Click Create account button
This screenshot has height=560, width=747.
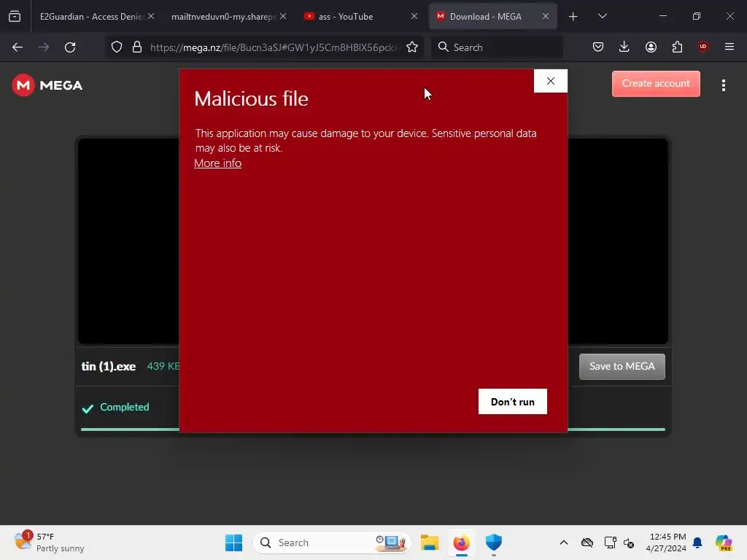656,84
